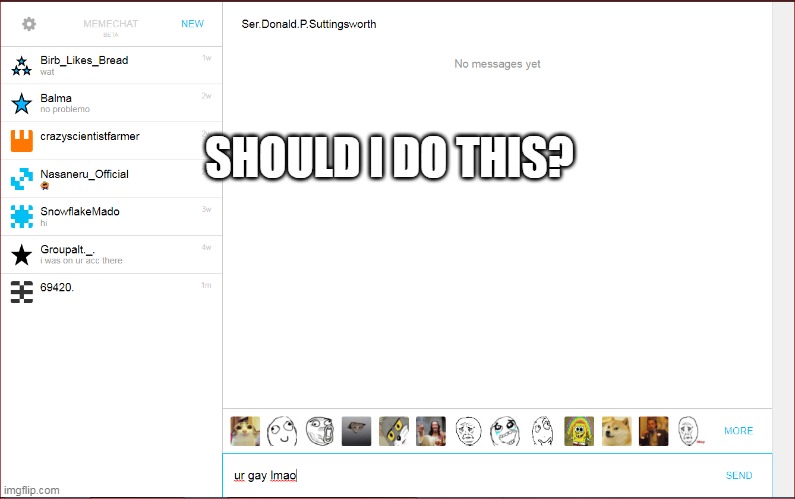
Task: Click the black star avatar of Groupalt._.
Action: [22, 255]
